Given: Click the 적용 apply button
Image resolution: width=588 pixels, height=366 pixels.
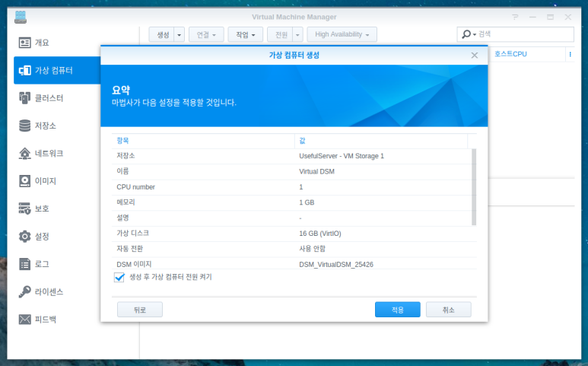Looking at the screenshot, I should pos(398,310).
